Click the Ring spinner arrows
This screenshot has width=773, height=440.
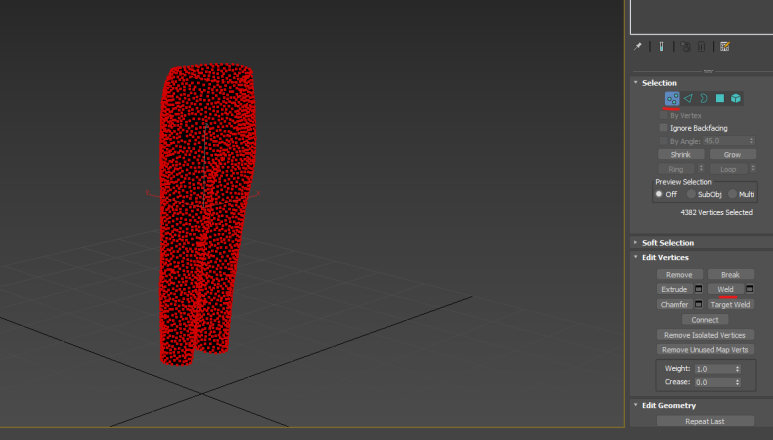701,169
